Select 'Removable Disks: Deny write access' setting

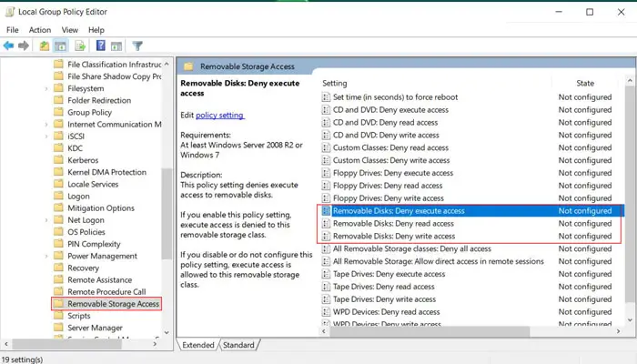coord(393,236)
